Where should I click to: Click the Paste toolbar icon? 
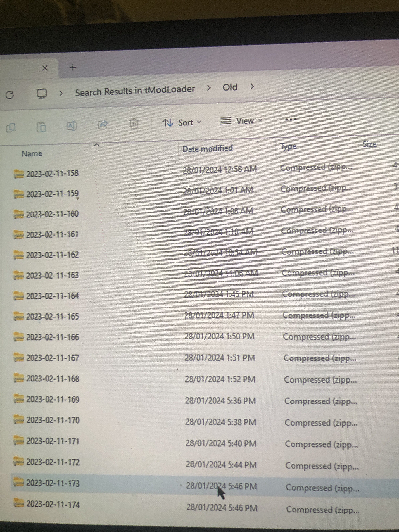pos(41,127)
